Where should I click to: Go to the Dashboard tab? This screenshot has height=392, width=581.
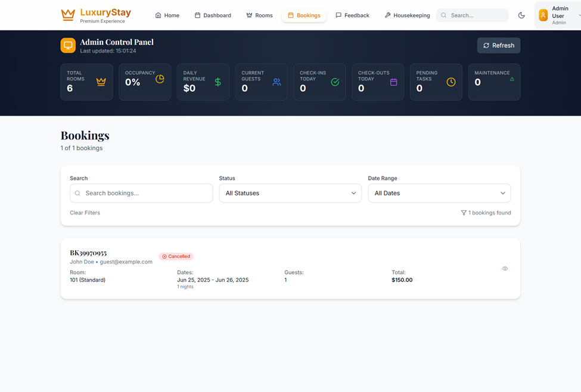tap(213, 15)
